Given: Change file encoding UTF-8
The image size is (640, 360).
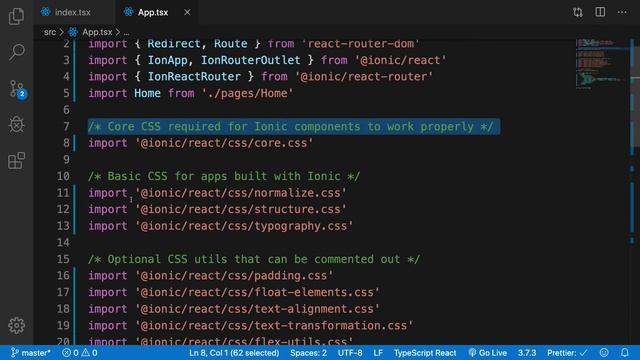Looking at the screenshot, I should pos(350,353).
